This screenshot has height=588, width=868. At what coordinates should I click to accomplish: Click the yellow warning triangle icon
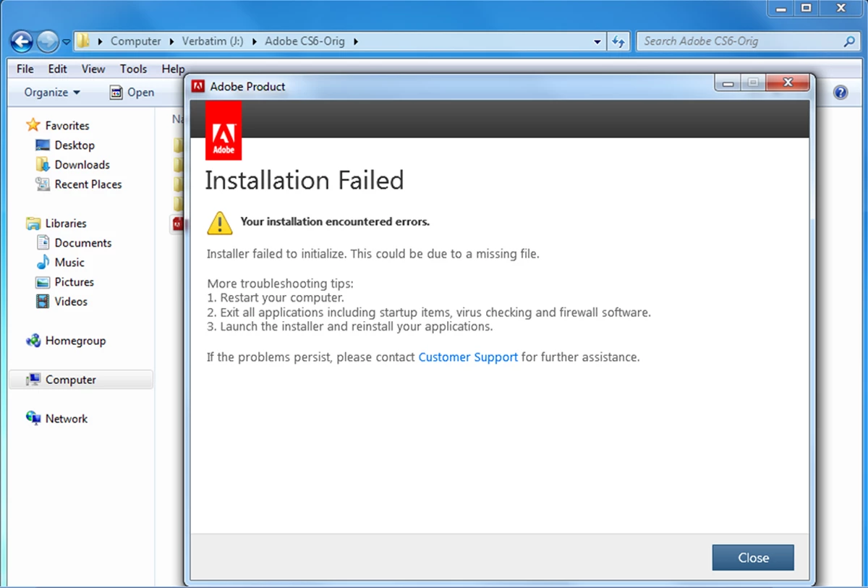[x=220, y=223]
